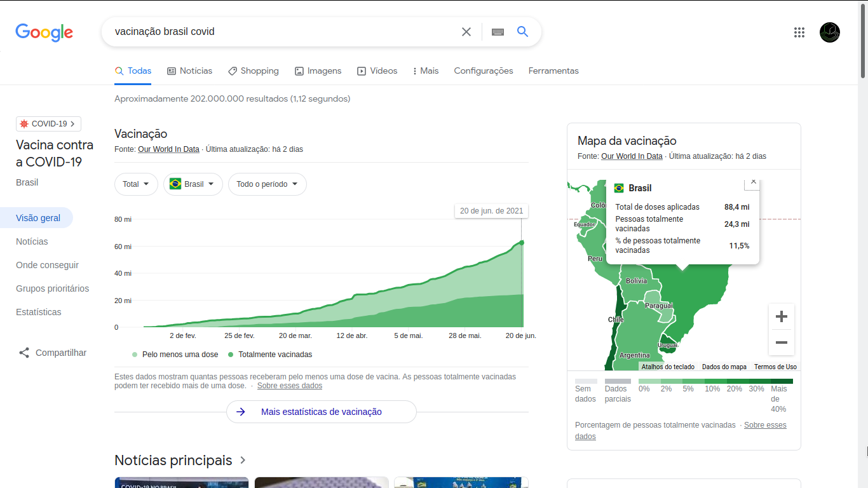Click Peru on the vaccination map
868x488 pixels.
coord(595,259)
